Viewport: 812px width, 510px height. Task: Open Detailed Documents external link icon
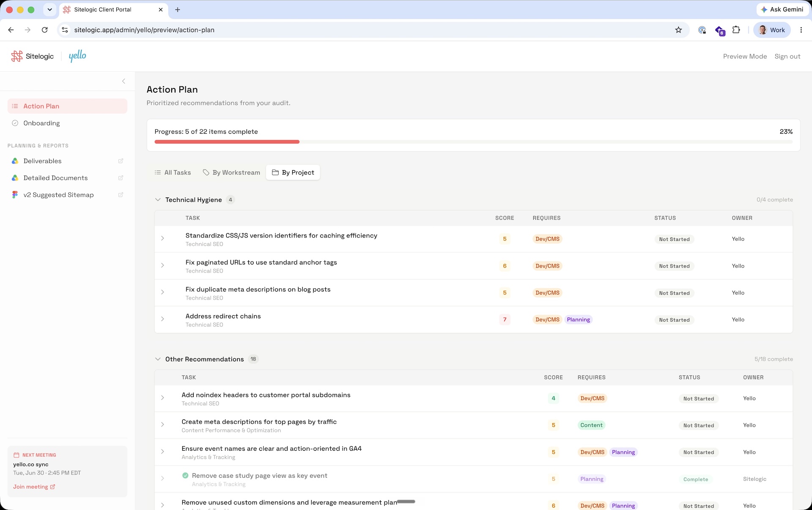121,178
